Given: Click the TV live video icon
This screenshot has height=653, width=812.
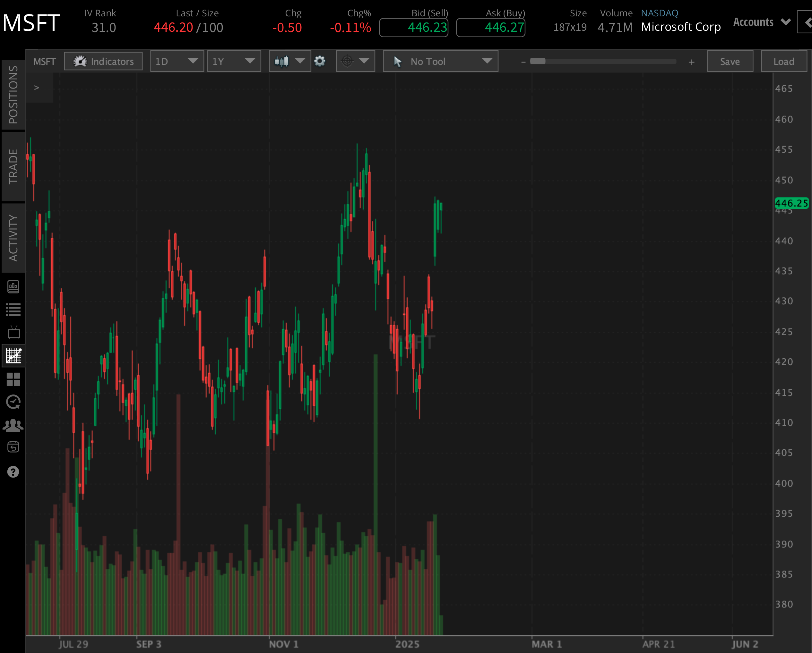Looking at the screenshot, I should coord(13,332).
